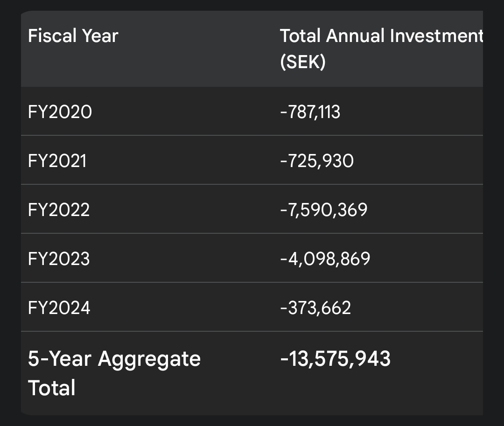The height and width of the screenshot is (426, 504).
Task: Click the (SEK) currency label in header
Action: pos(302,62)
